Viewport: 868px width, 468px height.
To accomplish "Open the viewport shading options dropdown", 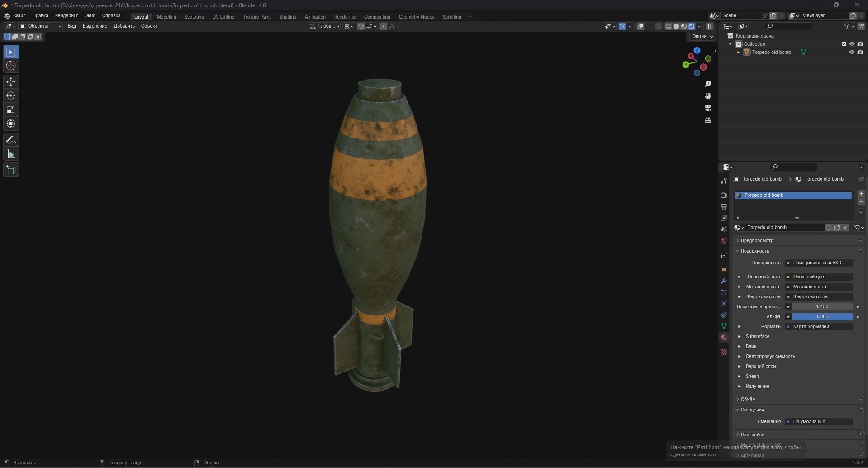I will (699, 26).
